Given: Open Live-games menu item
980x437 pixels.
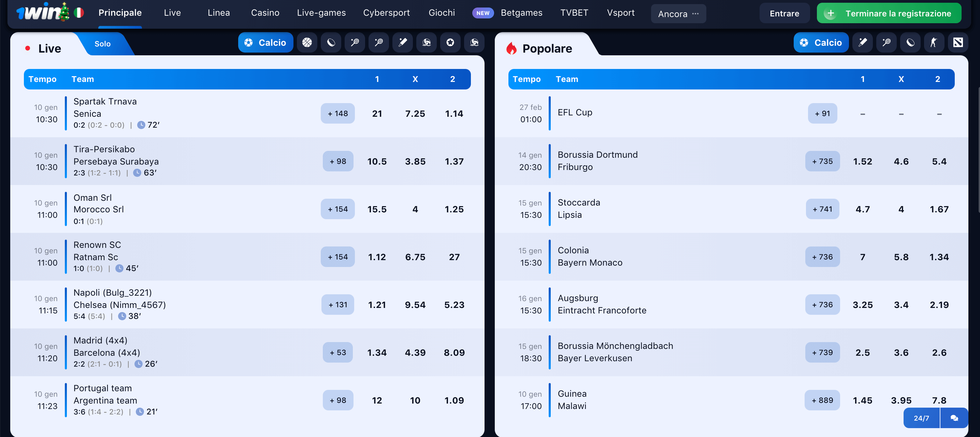Looking at the screenshot, I should 321,13.
